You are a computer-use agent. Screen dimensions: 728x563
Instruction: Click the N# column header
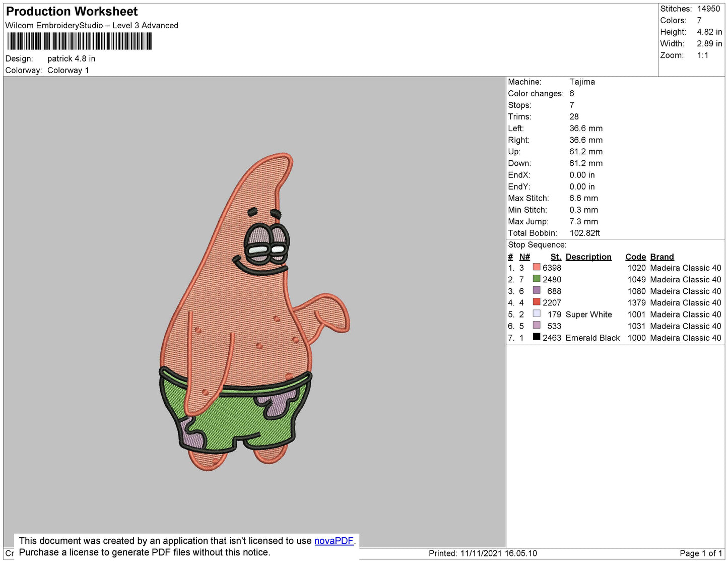pos(524,257)
